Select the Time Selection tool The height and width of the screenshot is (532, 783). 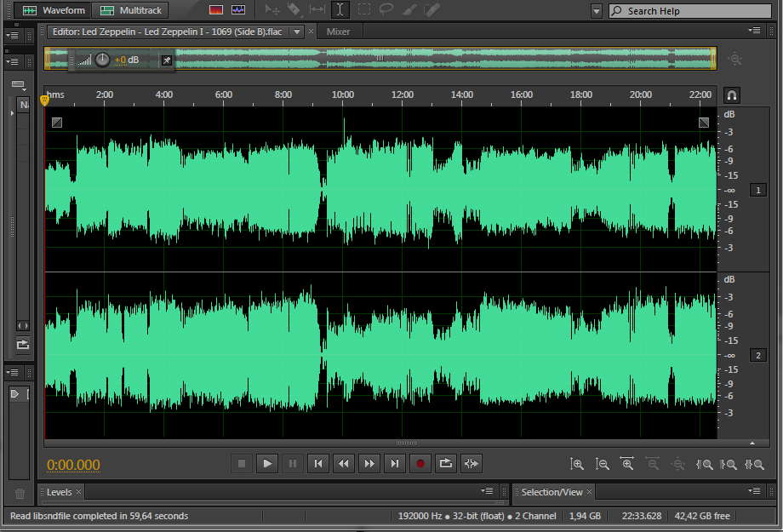tap(340, 9)
